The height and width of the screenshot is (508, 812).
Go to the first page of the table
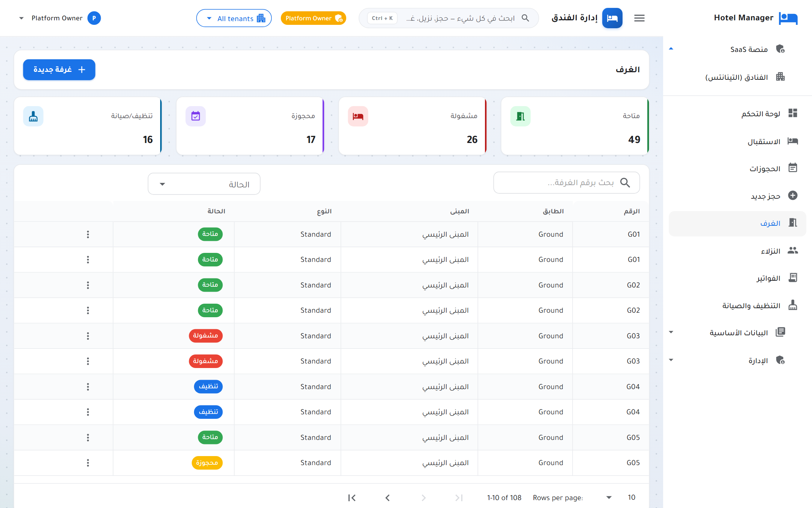352,498
